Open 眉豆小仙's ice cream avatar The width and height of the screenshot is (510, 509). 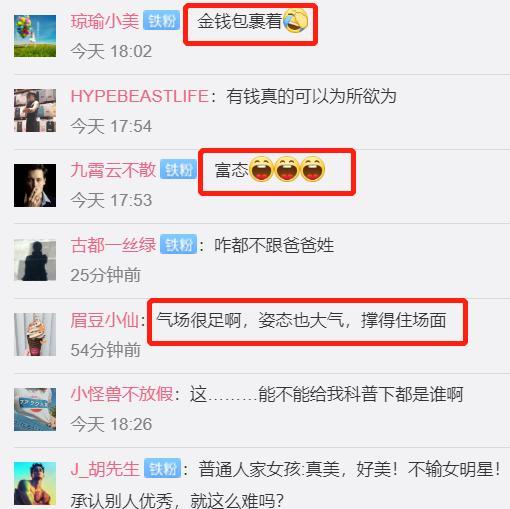click(35, 334)
